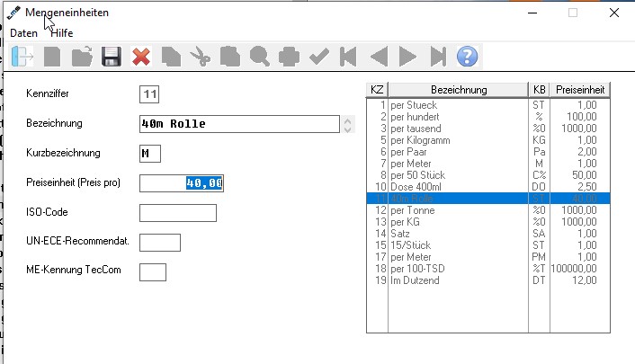The image size is (635, 364).
Task: Click the exit door icon in toolbar
Action: coord(22,57)
